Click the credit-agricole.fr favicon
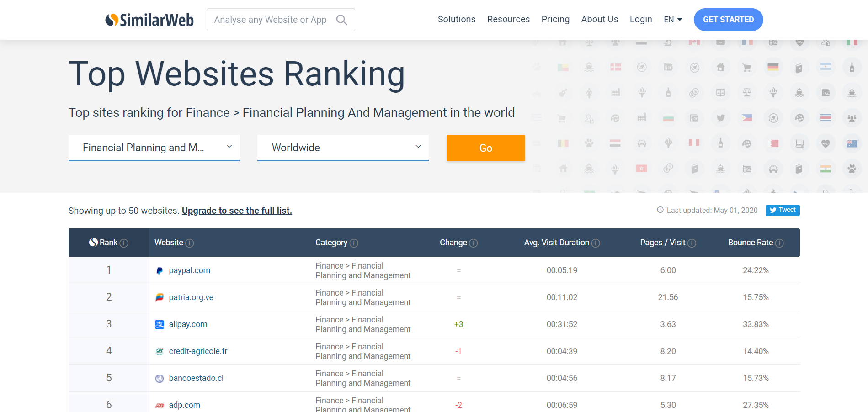The width and height of the screenshot is (868, 412). coord(160,351)
